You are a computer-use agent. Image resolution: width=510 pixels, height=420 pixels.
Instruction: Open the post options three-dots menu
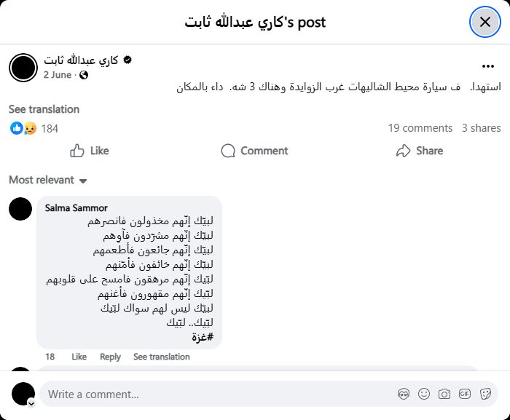[x=488, y=66]
